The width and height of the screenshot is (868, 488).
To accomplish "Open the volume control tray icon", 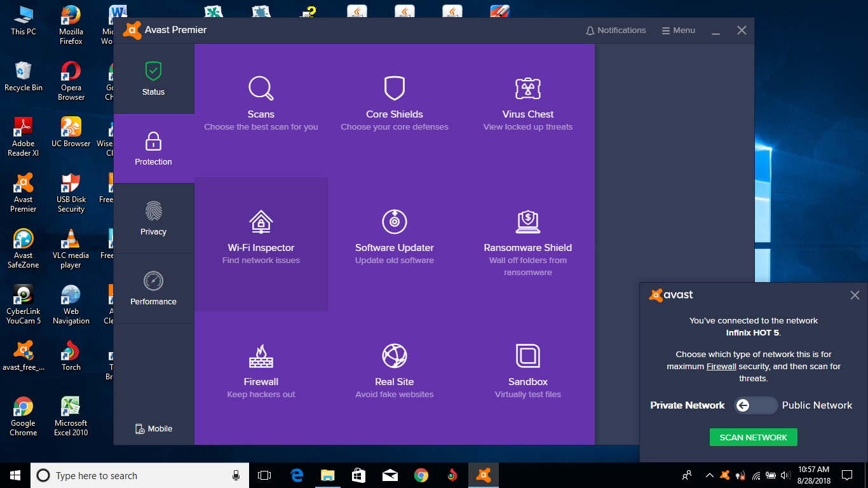I will [x=786, y=475].
